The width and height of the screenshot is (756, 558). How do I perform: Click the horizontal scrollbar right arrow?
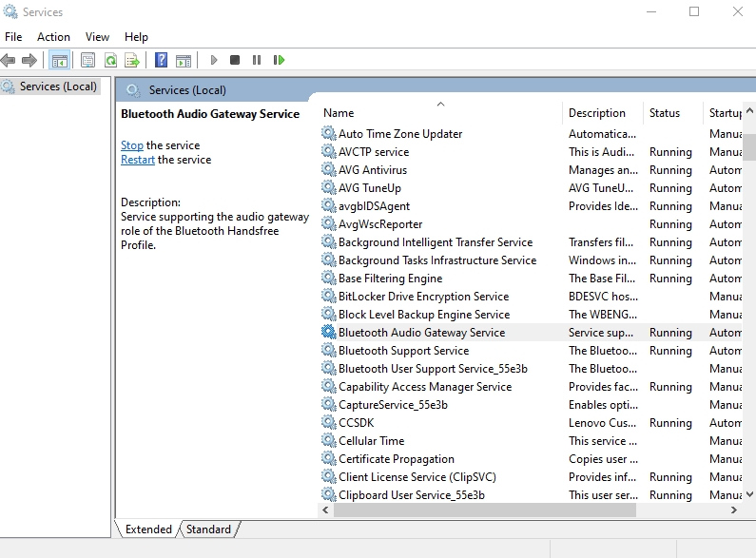[734, 510]
